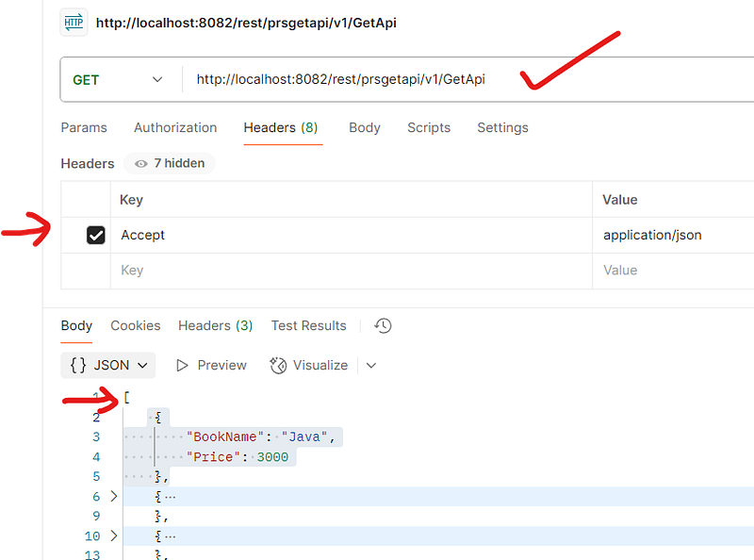754x560 pixels.
Task: Uncheck the Accept header checkbox
Action: click(x=95, y=235)
